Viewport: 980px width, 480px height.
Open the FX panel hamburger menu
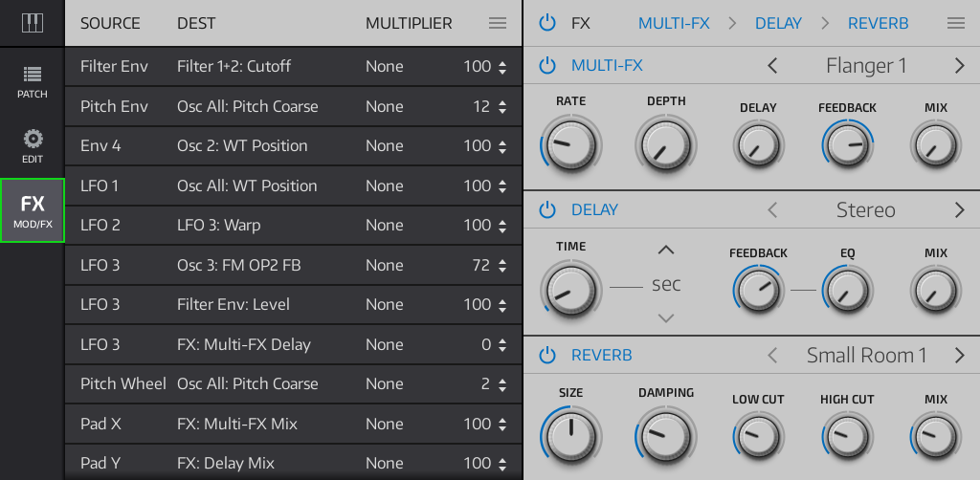pyautogui.click(x=956, y=23)
